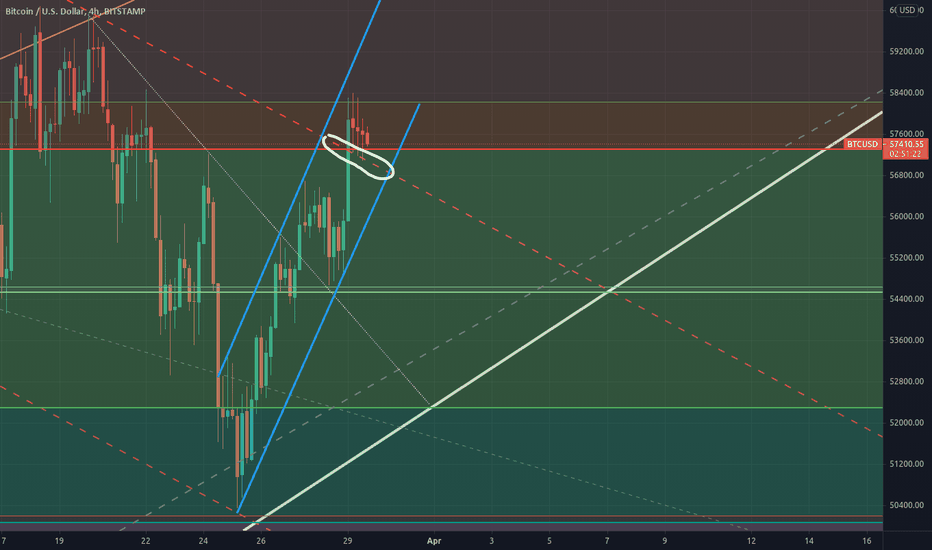Click the 57600.00 price axis label

(906, 134)
